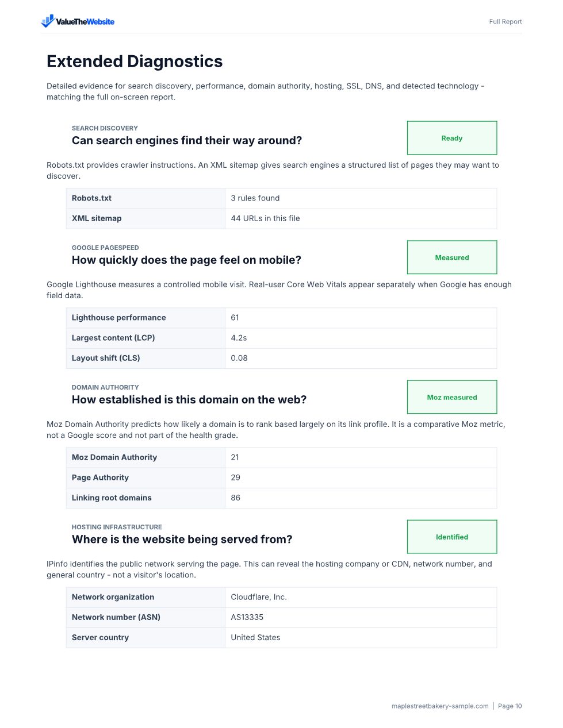Image resolution: width=563 pixels, height=728 pixels.
Task: Select the Page Authority value cell
Action: 361,477
